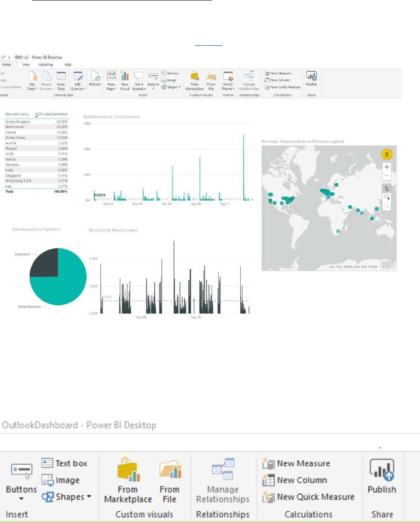Click the Netherlands table row

[x=36, y=127]
